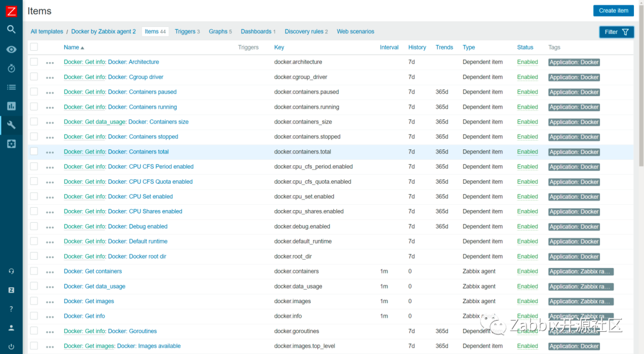
Task: Open Administration gear icon in sidebar
Action: click(x=11, y=144)
